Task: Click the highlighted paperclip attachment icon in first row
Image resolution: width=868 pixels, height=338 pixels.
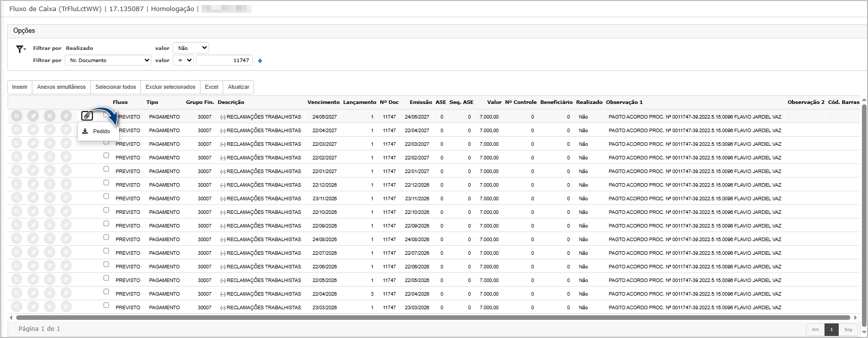Action: pyautogui.click(x=87, y=116)
